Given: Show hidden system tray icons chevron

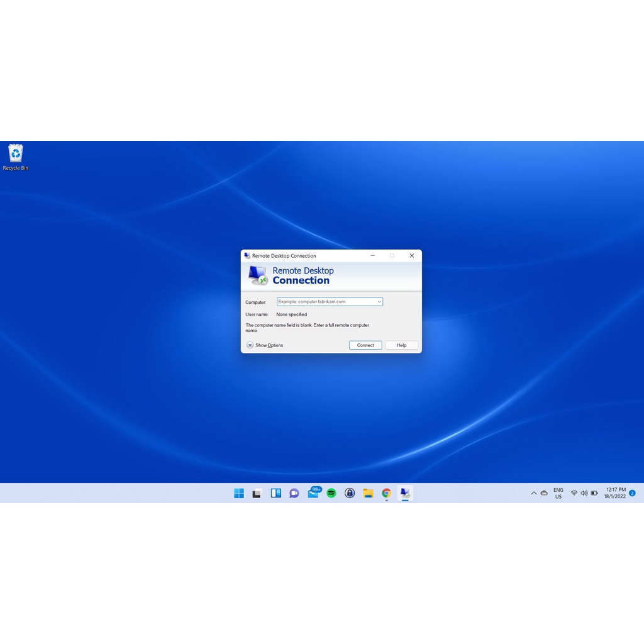Looking at the screenshot, I should (534, 494).
